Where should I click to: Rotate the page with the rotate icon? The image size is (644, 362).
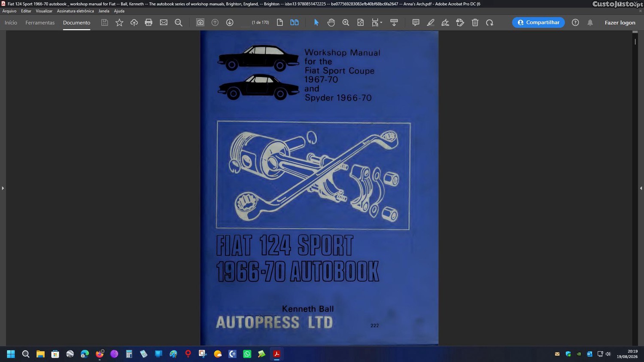tap(489, 22)
